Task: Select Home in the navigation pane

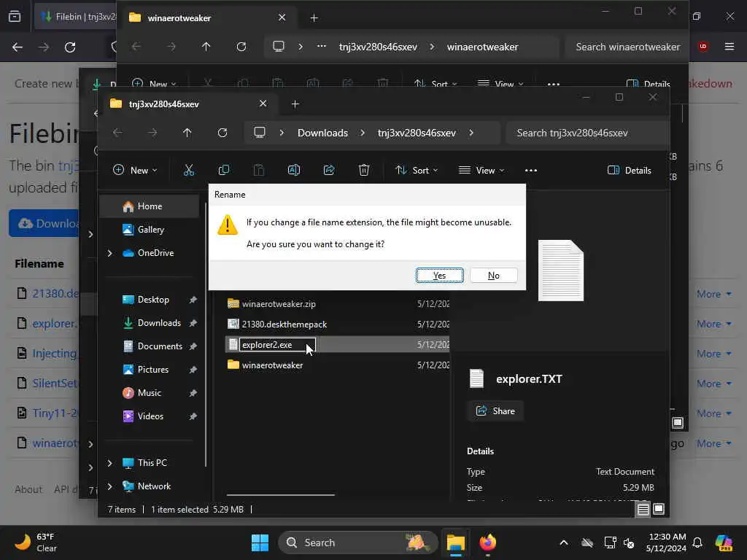Action: (150, 206)
